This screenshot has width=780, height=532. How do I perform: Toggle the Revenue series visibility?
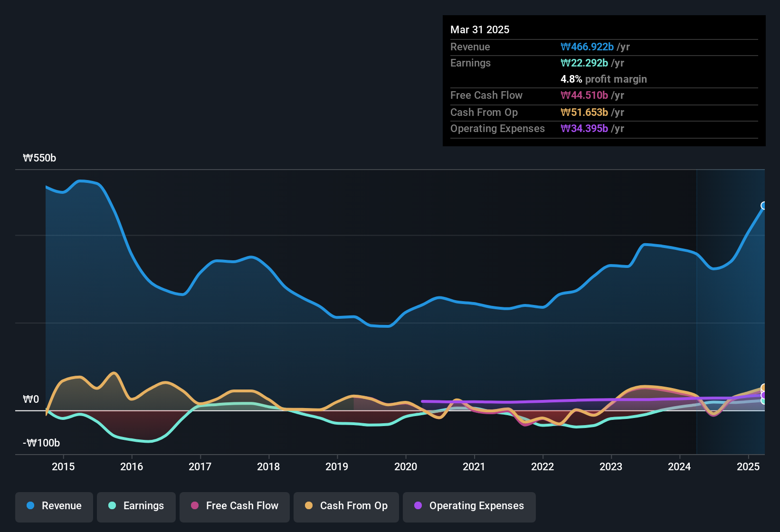(54, 506)
